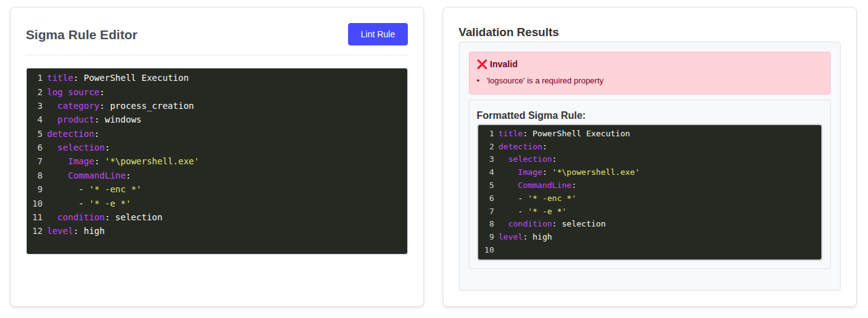This screenshot has height=318, width=868.
Task: Click 'process_creation' value in the editor
Action: tap(151, 106)
